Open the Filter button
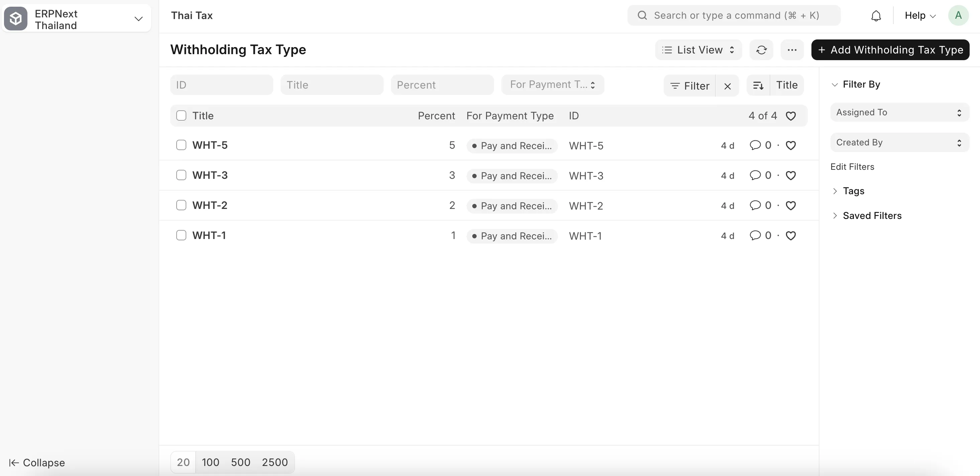Image resolution: width=980 pixels, height=476 pixels. tap(689, 86)
